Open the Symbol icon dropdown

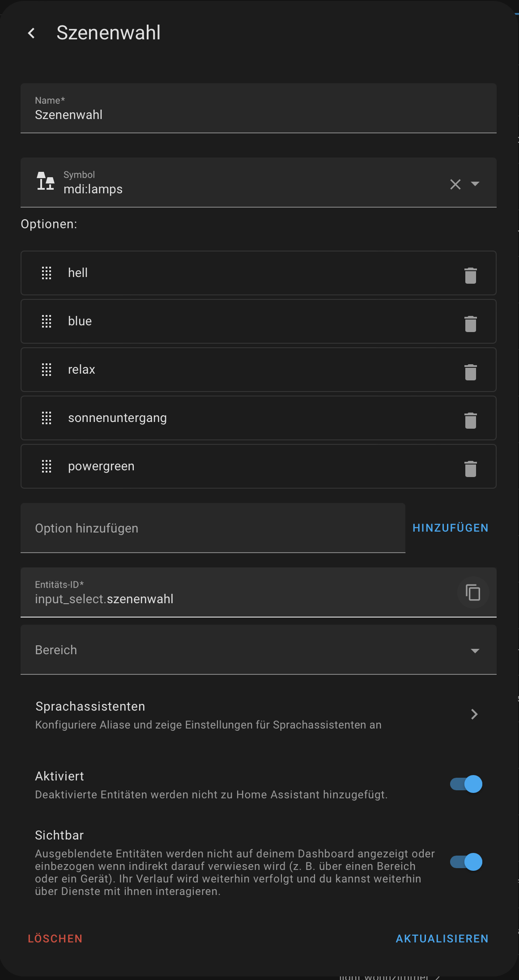pos(475,184)
